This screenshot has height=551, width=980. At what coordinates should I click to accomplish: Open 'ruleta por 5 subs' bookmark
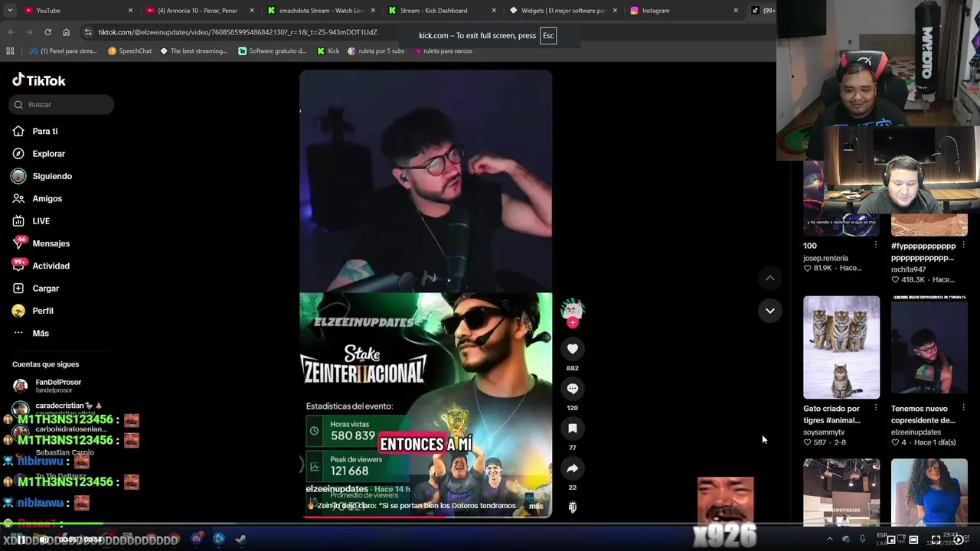pyautogui.click(x=376, y=51)
